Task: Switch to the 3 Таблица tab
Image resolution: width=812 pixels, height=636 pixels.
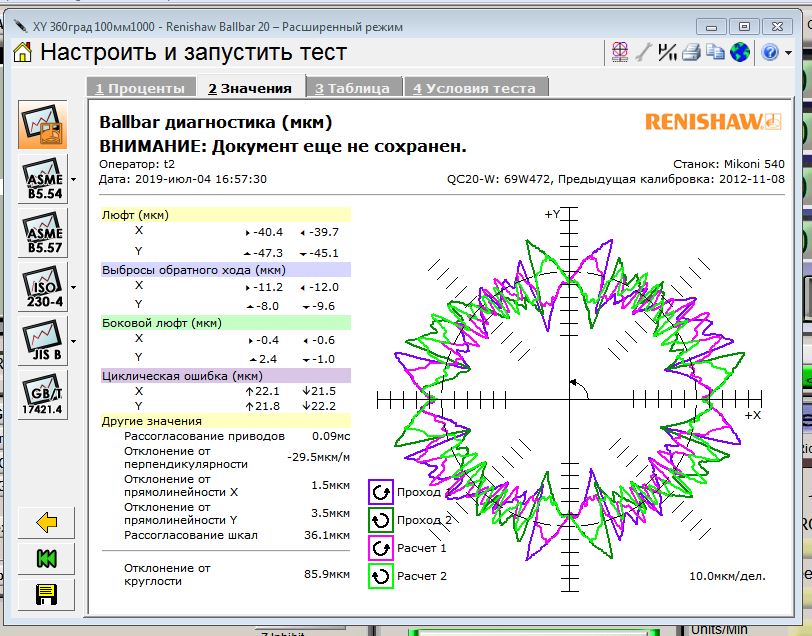Action: 353,88
